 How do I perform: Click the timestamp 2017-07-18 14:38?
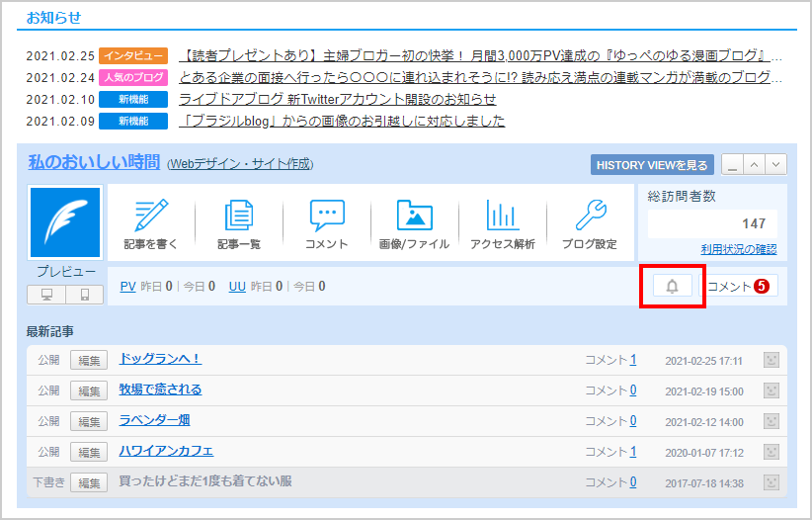704,483
